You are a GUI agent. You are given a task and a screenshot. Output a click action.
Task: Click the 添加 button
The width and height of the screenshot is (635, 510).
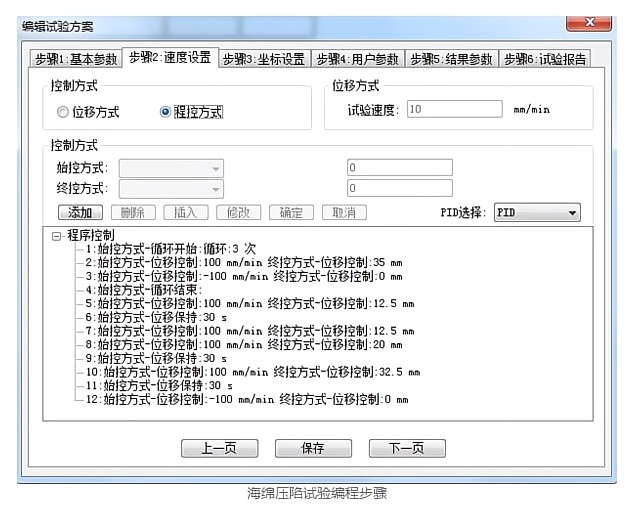80,213
